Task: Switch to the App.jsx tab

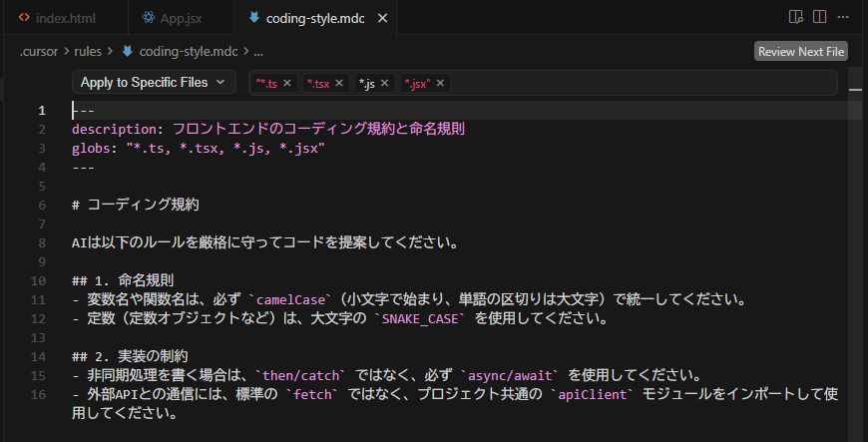Action: 181,18
